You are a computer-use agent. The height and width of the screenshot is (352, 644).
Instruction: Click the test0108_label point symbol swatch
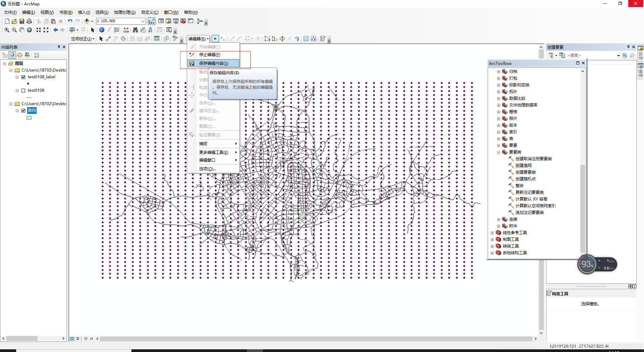pyautogui.click(x=28, y=84)
